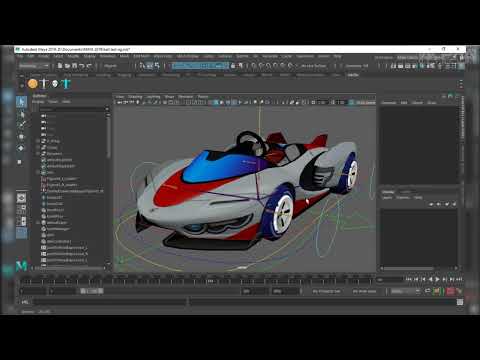
Task: Click the time slider ruler
Action: click(197, 279)
